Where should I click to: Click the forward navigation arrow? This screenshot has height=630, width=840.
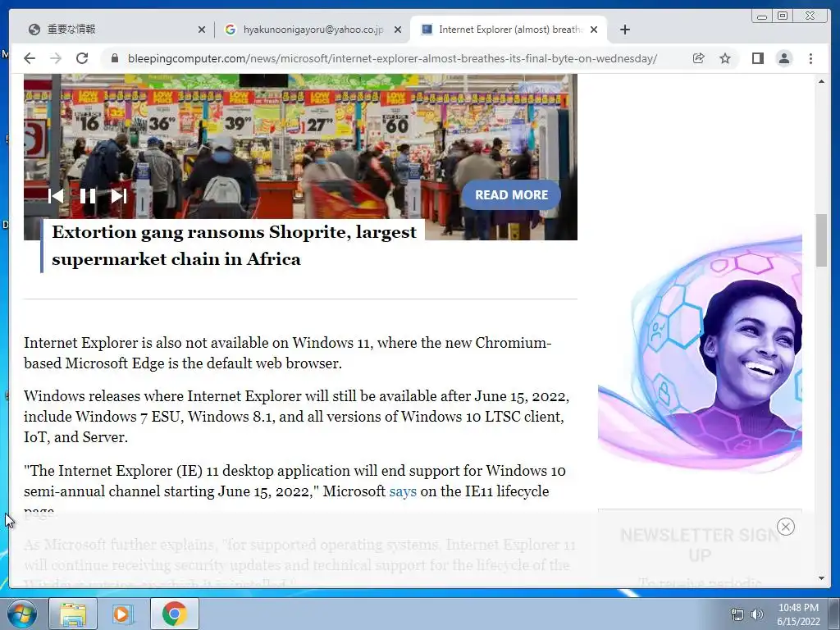click(56, 58)
